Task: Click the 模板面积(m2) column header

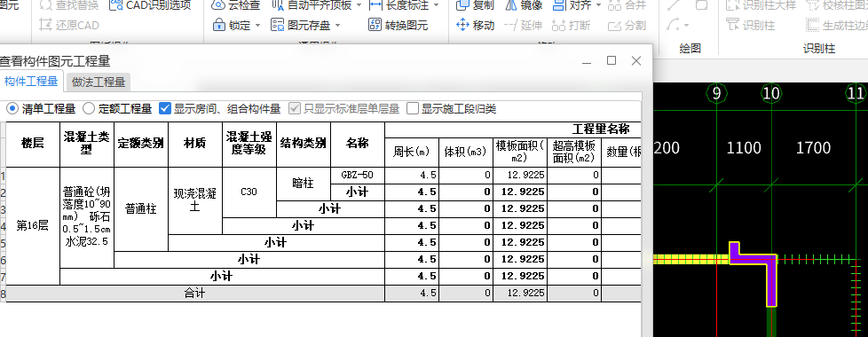Action: click(x=520, y=153)
